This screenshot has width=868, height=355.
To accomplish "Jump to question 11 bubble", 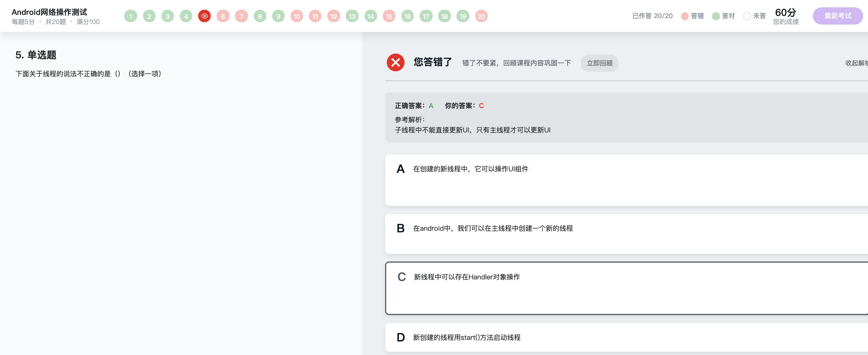I will point(315,16).
